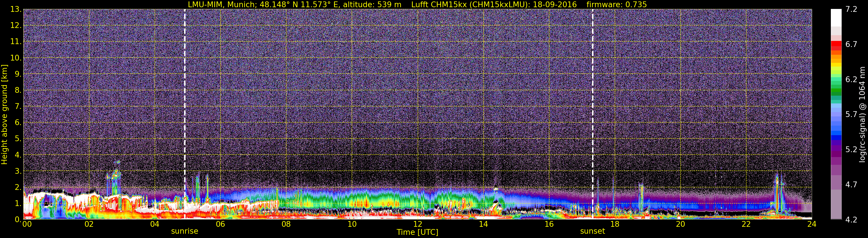Click the height tick label '5.'
Screen dimensions: 868x238
18,139
